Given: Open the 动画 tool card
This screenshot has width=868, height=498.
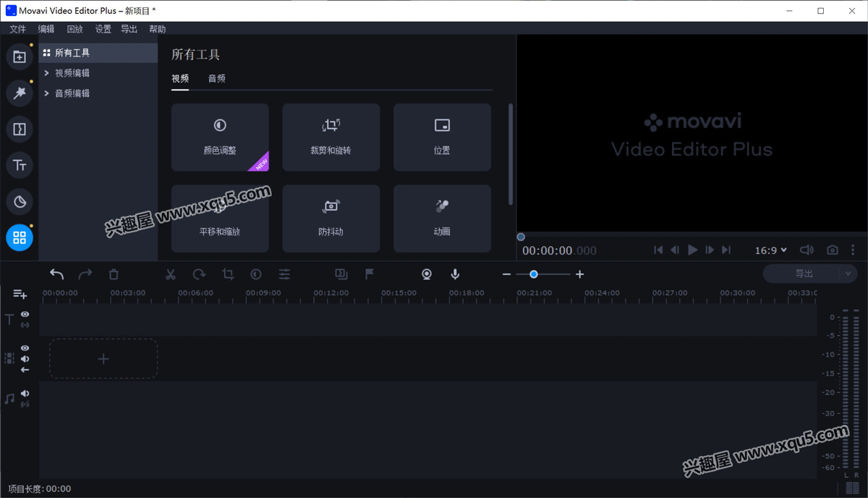Looking at the screenshot, I should pos(442,219).
